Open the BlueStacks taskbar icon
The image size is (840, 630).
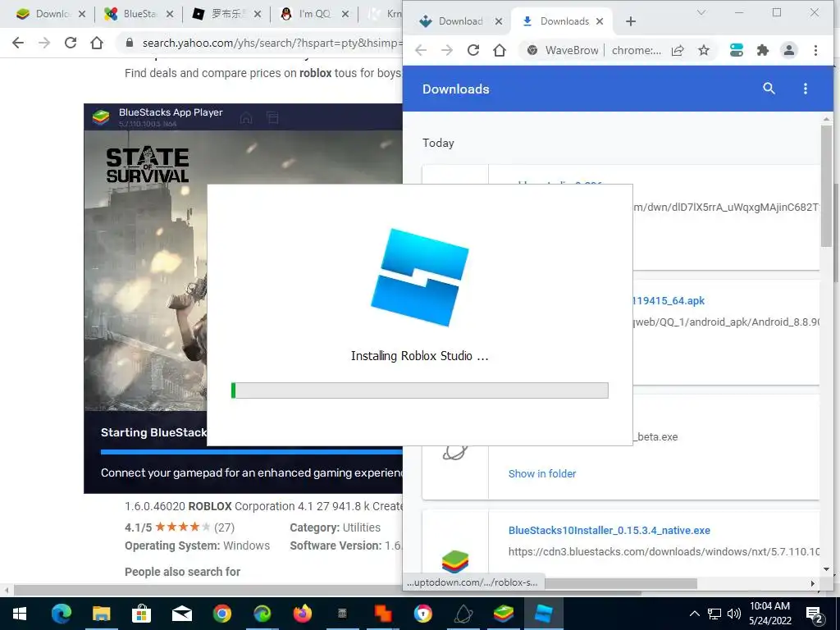pyautogui.click(x=503, y=614)
